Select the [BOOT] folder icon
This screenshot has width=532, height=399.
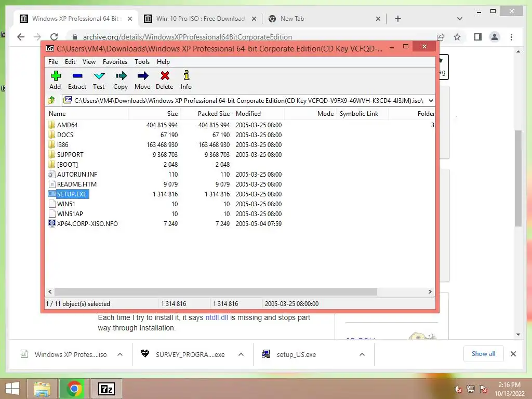pos(51,164)
